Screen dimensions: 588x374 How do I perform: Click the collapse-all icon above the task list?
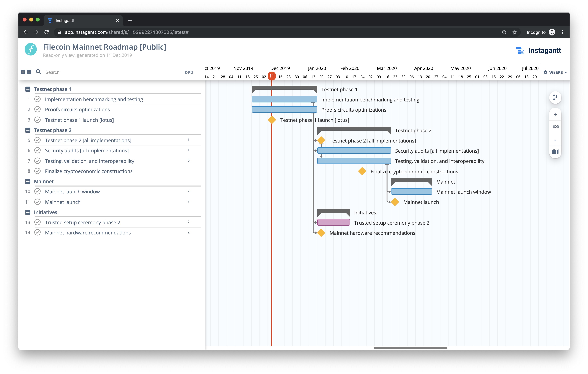[x=29, y=72]
